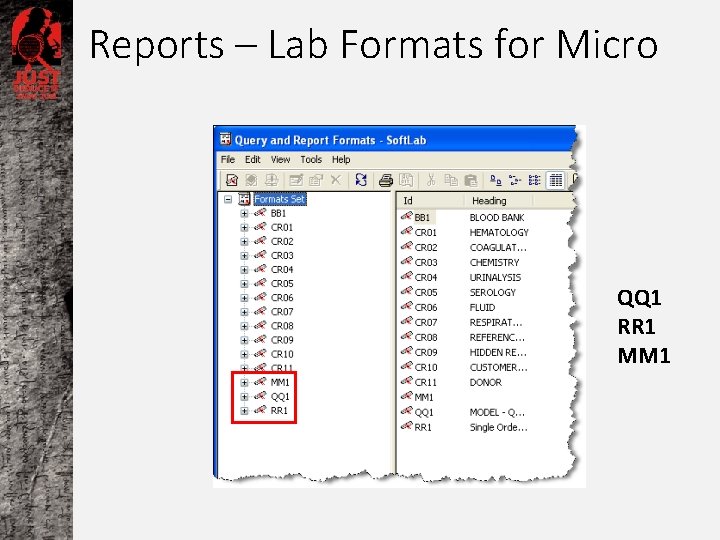This screenshot has width=720, height=540.
Task: Click the SEROLOGY heading cell
Action: (493, 292)
